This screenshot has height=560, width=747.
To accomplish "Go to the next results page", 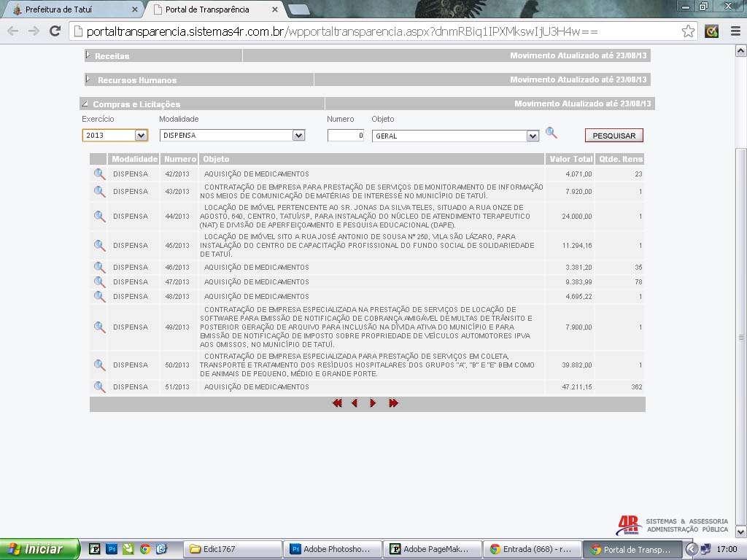I will pyautogui.click(x=373, y=403).
